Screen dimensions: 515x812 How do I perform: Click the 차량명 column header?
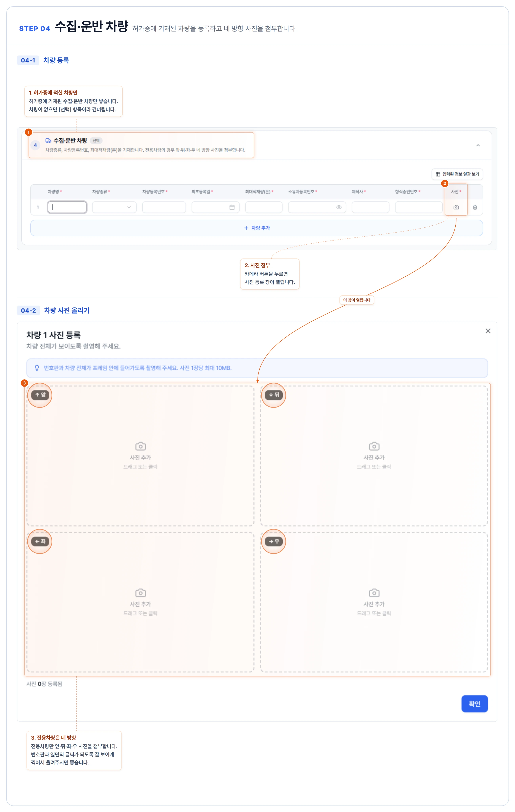tap(54, 192)
